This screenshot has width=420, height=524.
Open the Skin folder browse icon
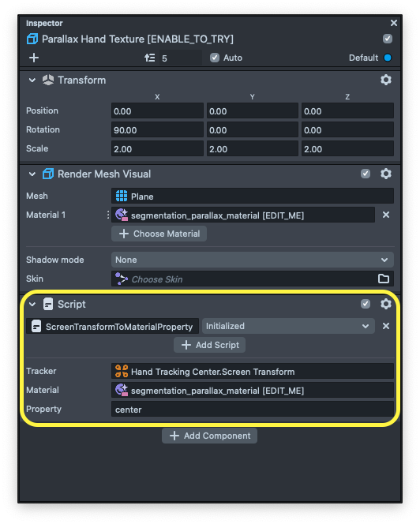(x=383, y=279)
